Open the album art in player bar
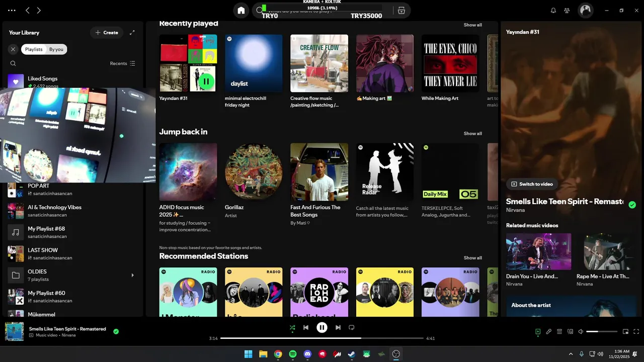The image size is (644, 362). point(14,331)
